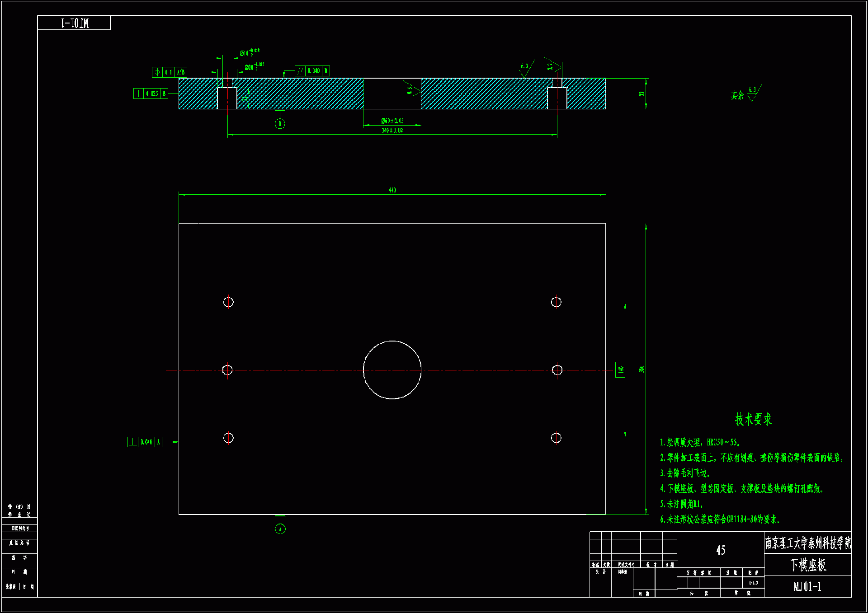Select the material 45 cell in title block
This screenshot has width=868, height=613.
click(720, 550)
